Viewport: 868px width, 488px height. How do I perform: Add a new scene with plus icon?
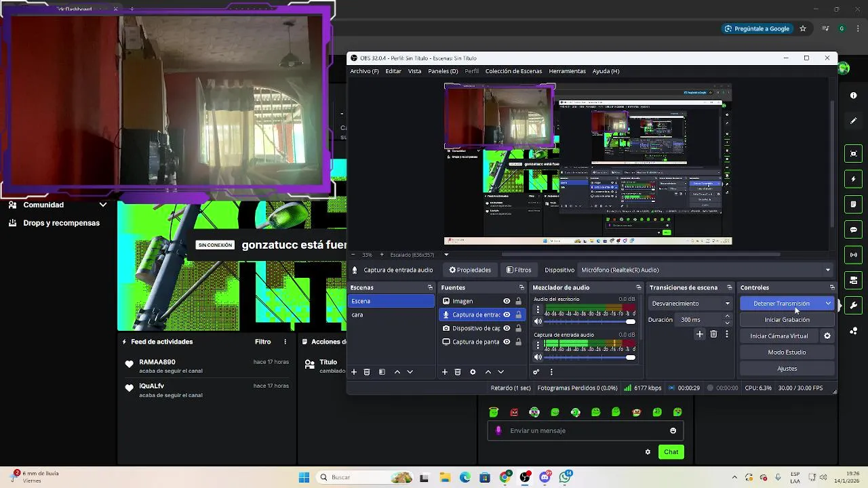[x=353, y=372]
